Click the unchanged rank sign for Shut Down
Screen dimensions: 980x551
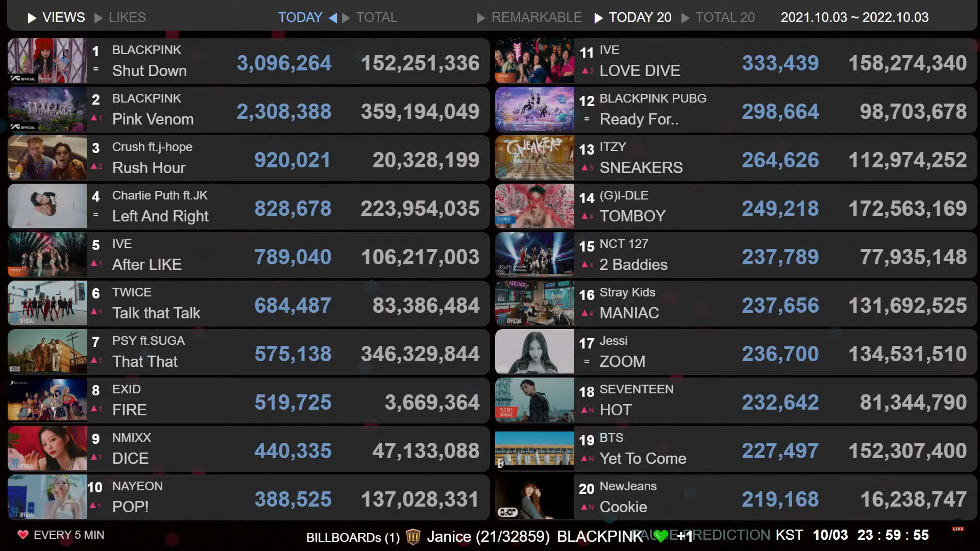[x=95, y=68]
